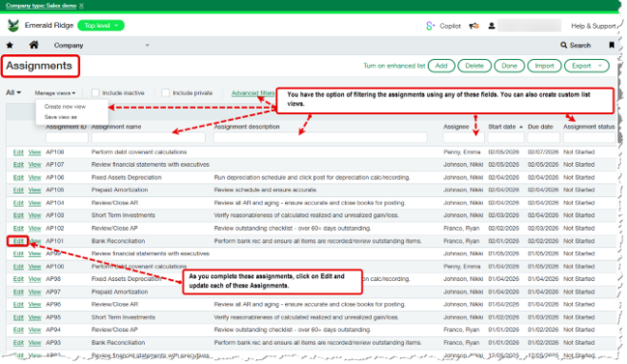
Task: Edit assignment AP93
Action: pyautogui.click(x=18, y=343)
